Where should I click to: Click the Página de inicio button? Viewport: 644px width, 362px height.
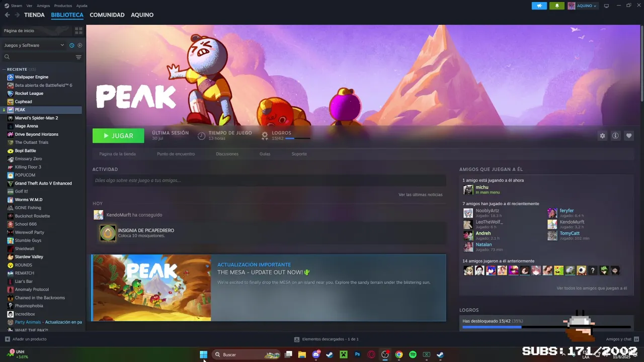pos(36,31)
